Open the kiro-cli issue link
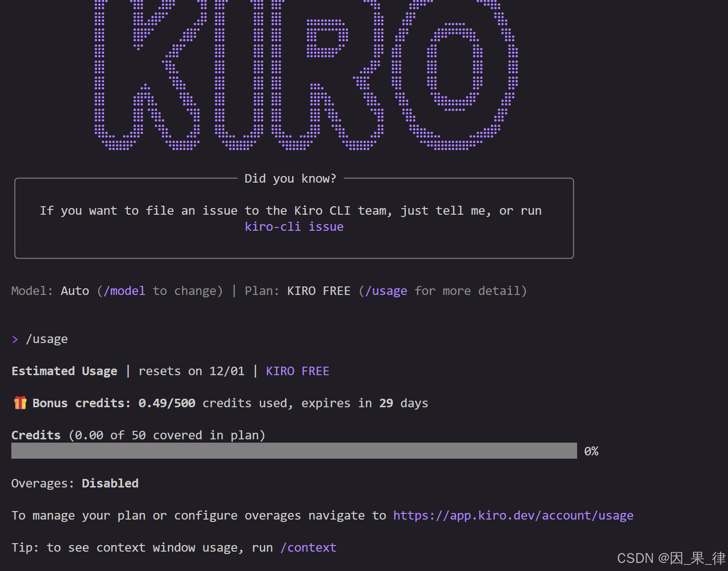This screenshot has height=571, width=728. pos(294,227)
